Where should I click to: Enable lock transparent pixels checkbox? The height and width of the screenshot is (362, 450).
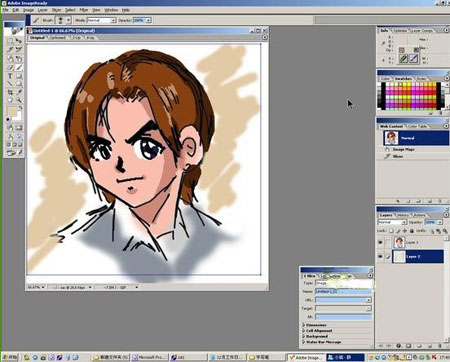tap(392, 231)
